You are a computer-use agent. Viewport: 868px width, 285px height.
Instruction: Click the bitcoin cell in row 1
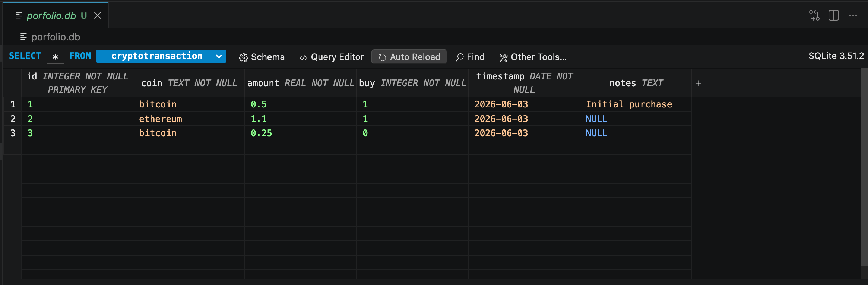pyautogui.click(x=189, y=104)
